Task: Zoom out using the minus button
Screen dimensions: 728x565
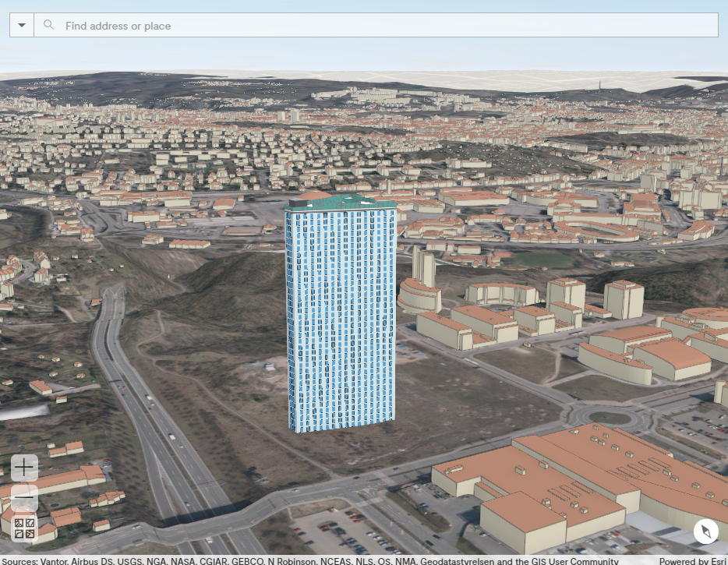Action: point(24,497)
